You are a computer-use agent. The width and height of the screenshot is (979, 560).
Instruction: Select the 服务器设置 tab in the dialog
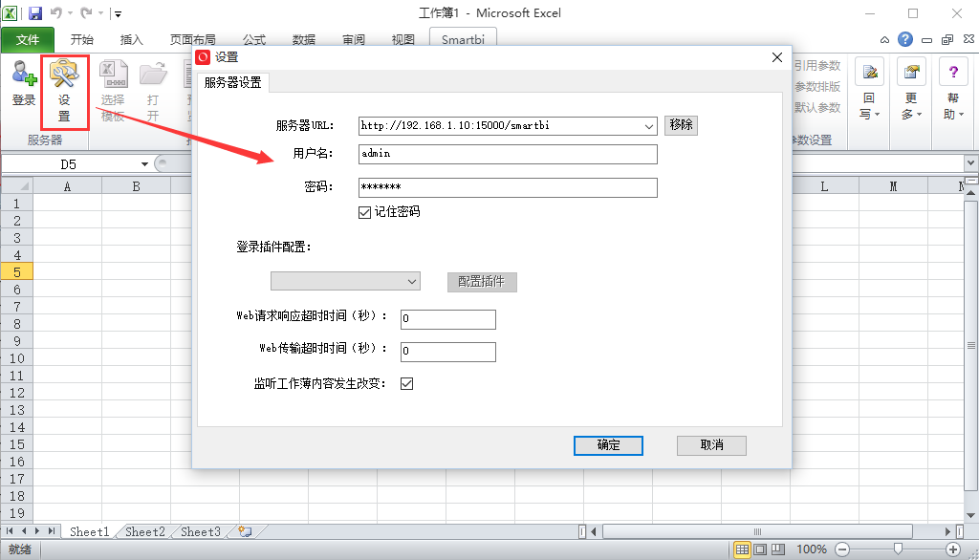click(x=233, y=82)
